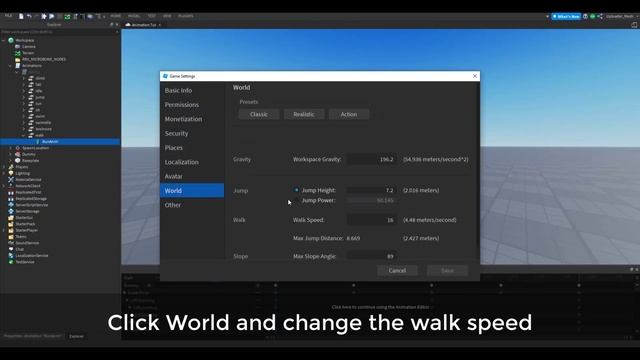Expand the swim animation node
640x360 pixels.
(x=24, y=116)
